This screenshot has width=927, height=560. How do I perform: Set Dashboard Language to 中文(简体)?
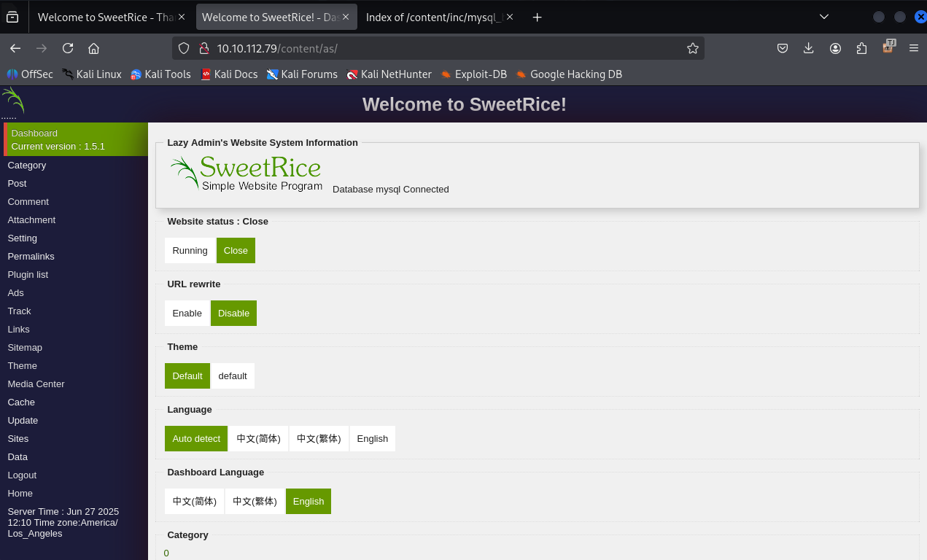coord(194,501)
